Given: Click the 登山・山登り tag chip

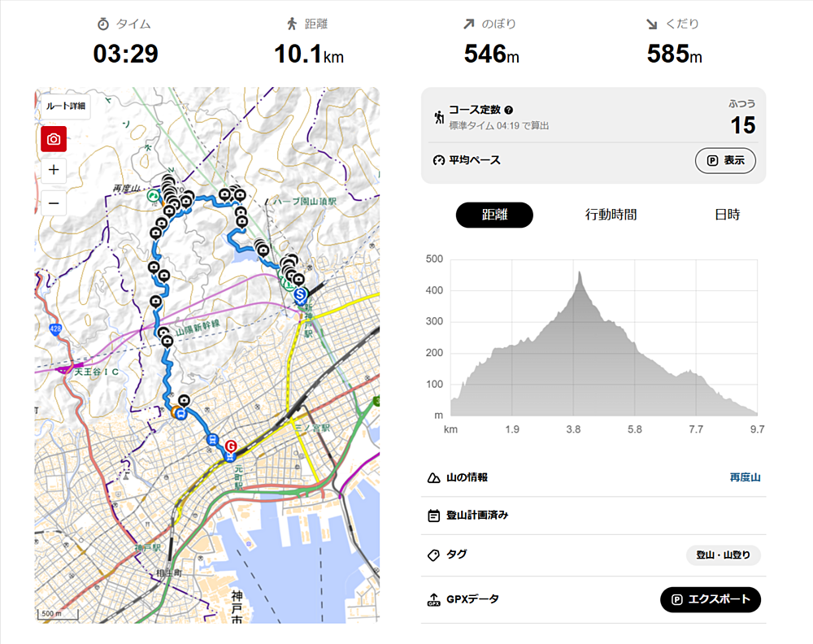Looking at the screenshot, I should (x=723, y=555).
